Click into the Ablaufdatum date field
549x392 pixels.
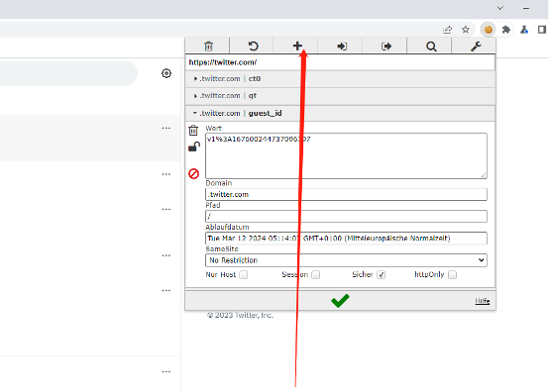[x=346, y=239]
